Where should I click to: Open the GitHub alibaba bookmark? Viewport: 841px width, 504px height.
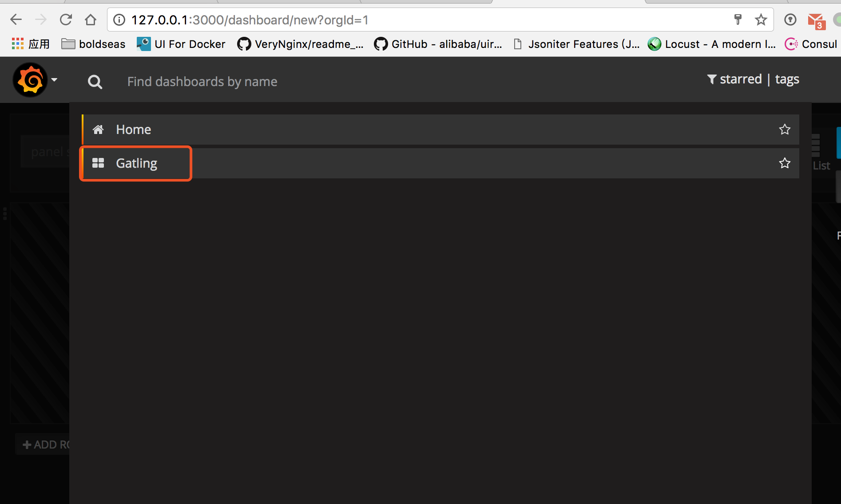tap(438, 44)
